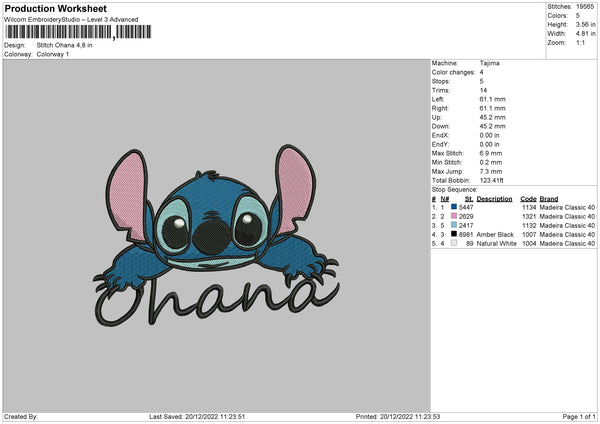Click the Height value 3.56 in

[586, 24]
